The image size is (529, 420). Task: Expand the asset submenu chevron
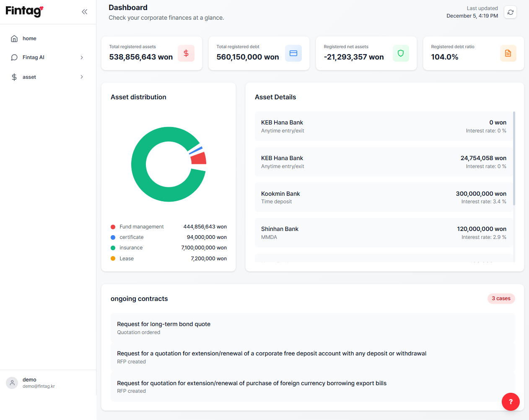coord(82,77)
